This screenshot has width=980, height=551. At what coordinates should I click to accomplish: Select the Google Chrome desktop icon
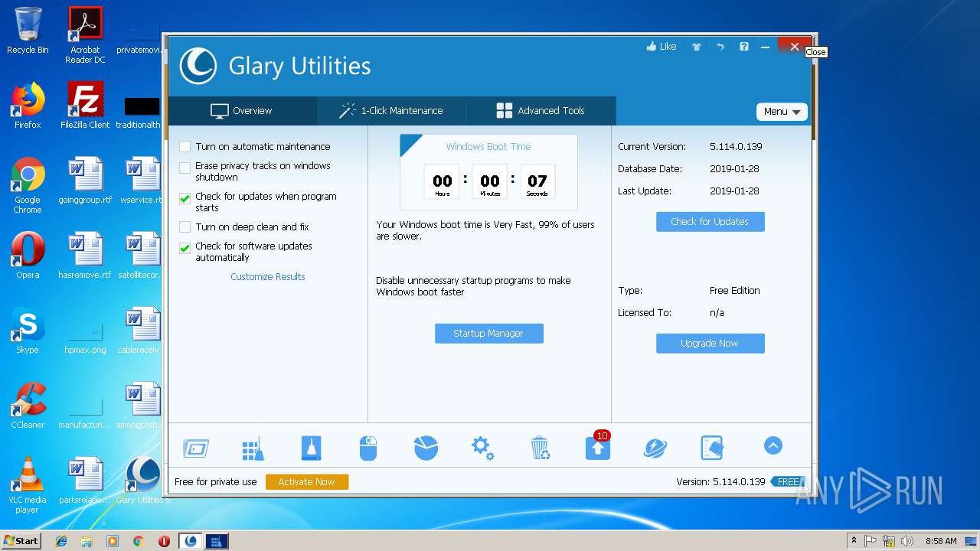pos(28,184)
